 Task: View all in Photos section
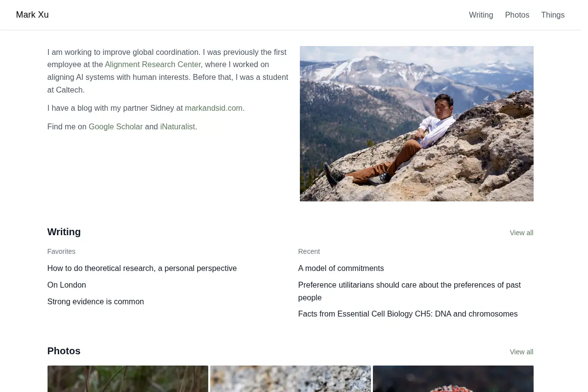coord(521,352)
